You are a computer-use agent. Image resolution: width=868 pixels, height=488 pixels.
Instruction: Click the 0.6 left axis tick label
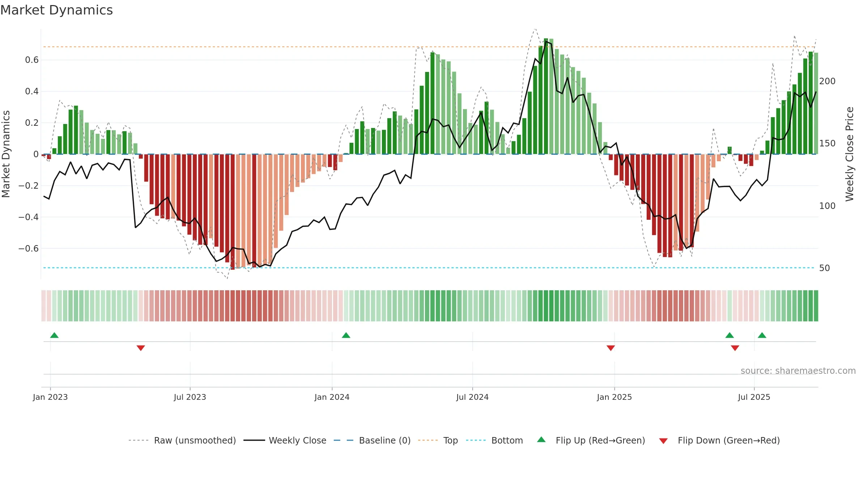coord(32,60)
